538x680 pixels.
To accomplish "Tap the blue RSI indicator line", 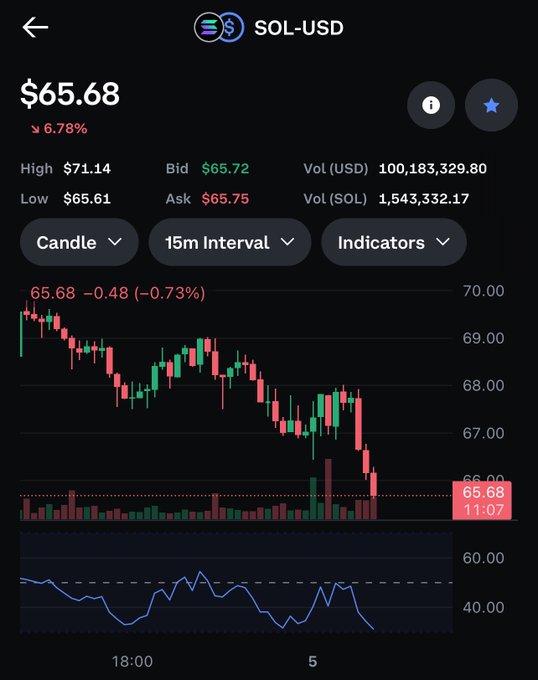I will pos(198,599).
